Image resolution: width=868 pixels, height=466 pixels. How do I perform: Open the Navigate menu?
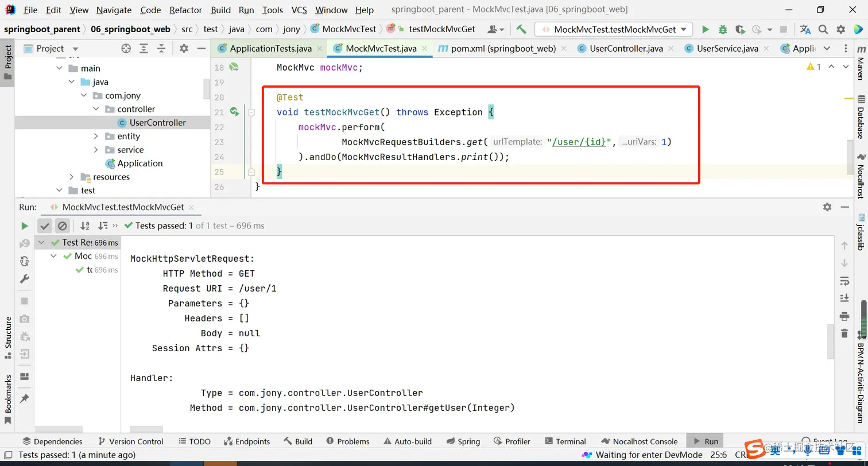(114, 10)
